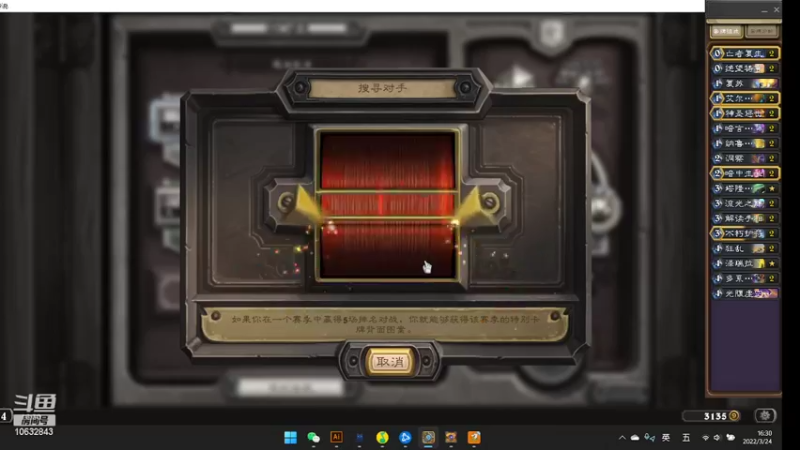Click the 取消 cancel button

coord(390,362)
